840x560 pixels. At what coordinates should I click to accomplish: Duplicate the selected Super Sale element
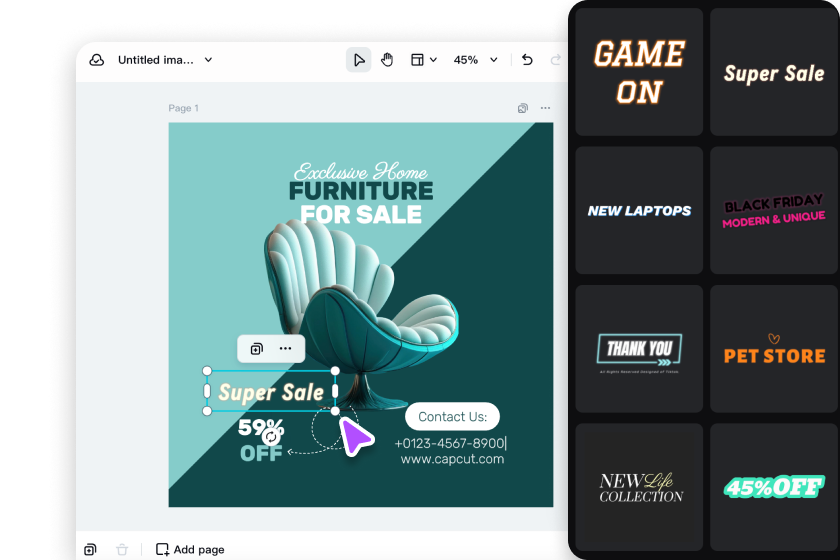(257, 349)
